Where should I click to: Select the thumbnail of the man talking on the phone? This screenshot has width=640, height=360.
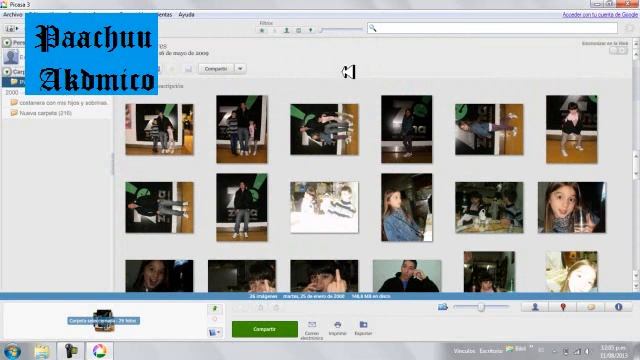coord(407,276)
